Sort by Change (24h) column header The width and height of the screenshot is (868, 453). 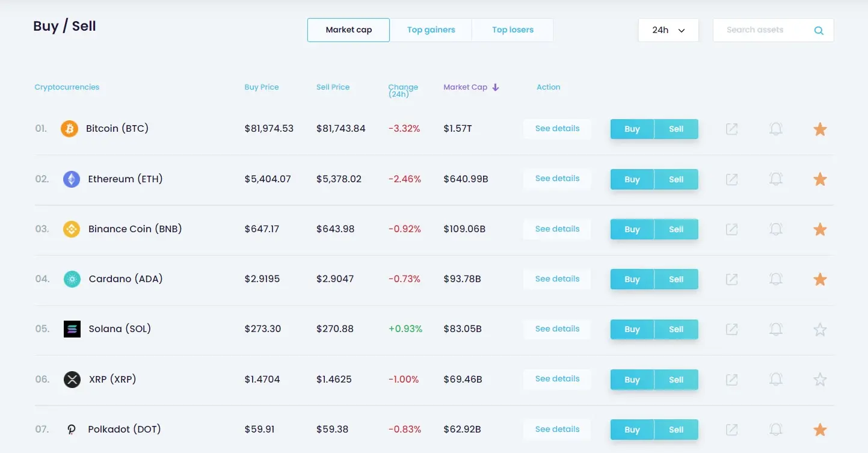click(x=403, y=90)
